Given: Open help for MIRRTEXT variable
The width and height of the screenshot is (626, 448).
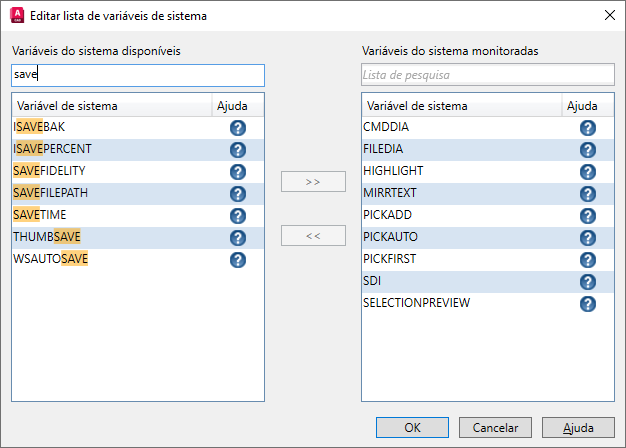Looking at the screenshot, I should (588, 194).
